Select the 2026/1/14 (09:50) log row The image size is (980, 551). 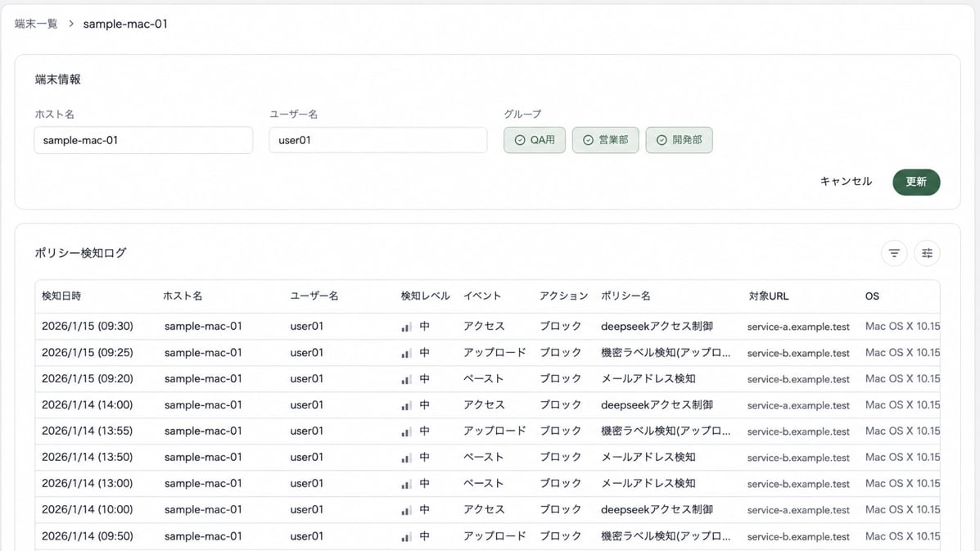487,536
